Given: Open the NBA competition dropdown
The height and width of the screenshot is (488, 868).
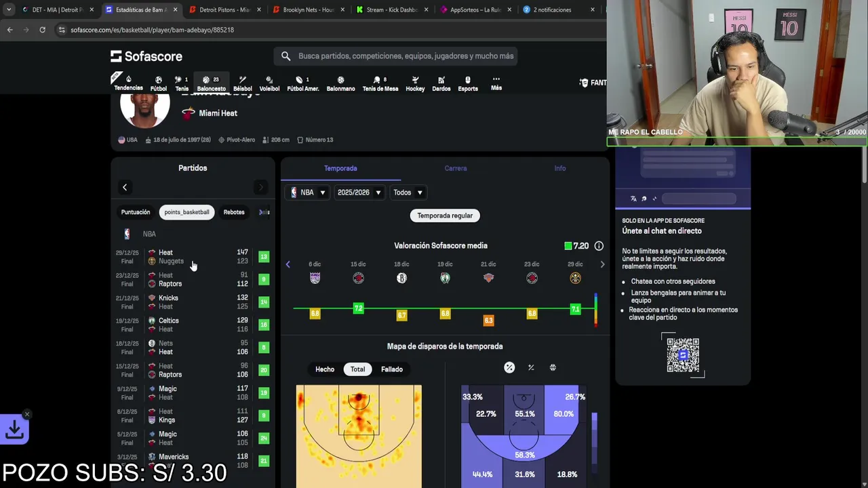Looking at the screenshot, I should click(308, 192).
